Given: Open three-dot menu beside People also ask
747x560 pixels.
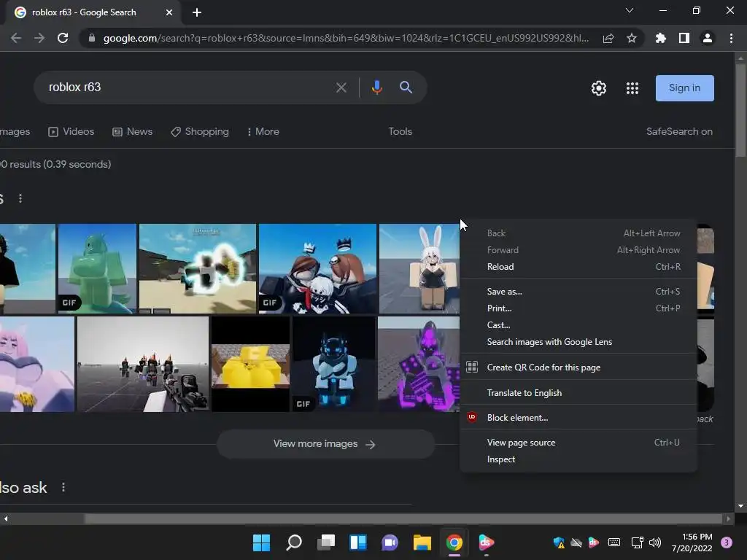Looking at the screenshot, I should pos(63,487).
